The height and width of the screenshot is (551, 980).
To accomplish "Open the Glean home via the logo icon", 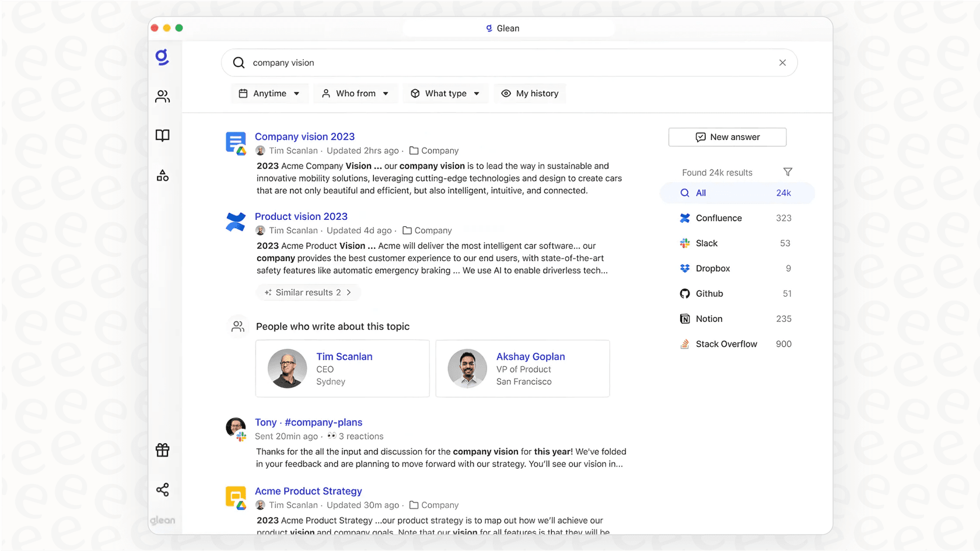I will click(163, 57).
